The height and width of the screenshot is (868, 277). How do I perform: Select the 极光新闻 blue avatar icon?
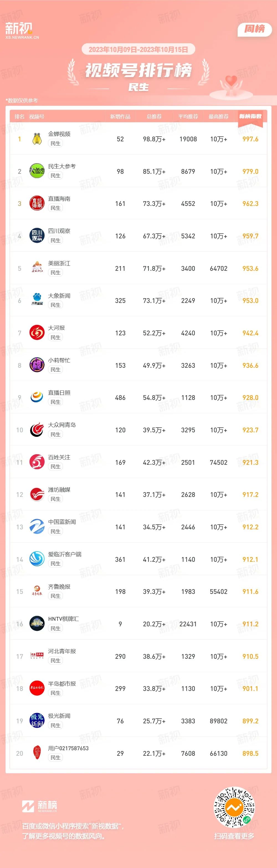point(37,721)
